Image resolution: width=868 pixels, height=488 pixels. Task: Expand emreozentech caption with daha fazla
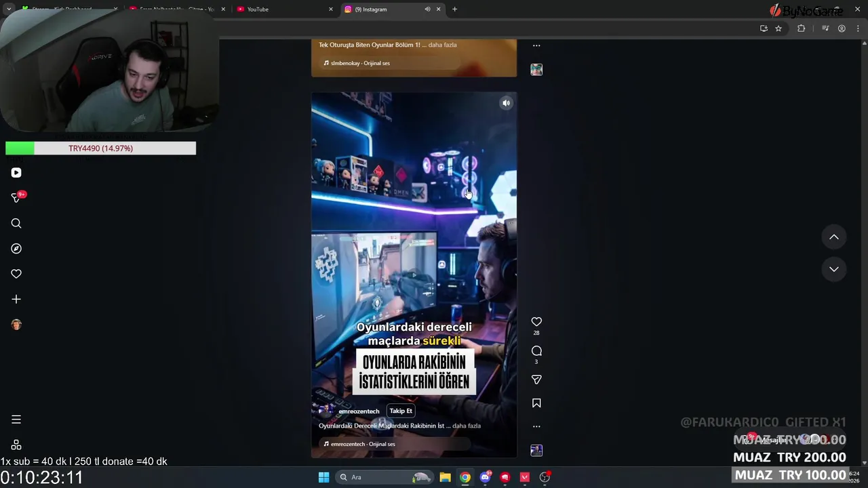(x=467, y=426)
